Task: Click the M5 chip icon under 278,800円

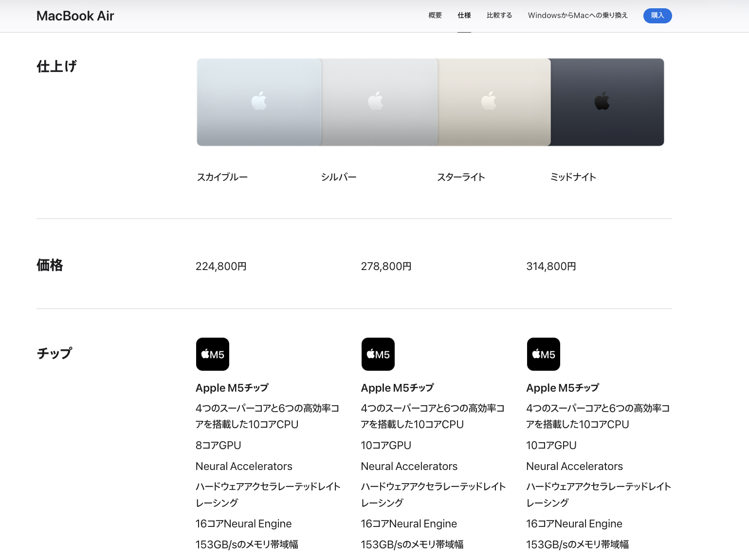Action: [378, 354]
